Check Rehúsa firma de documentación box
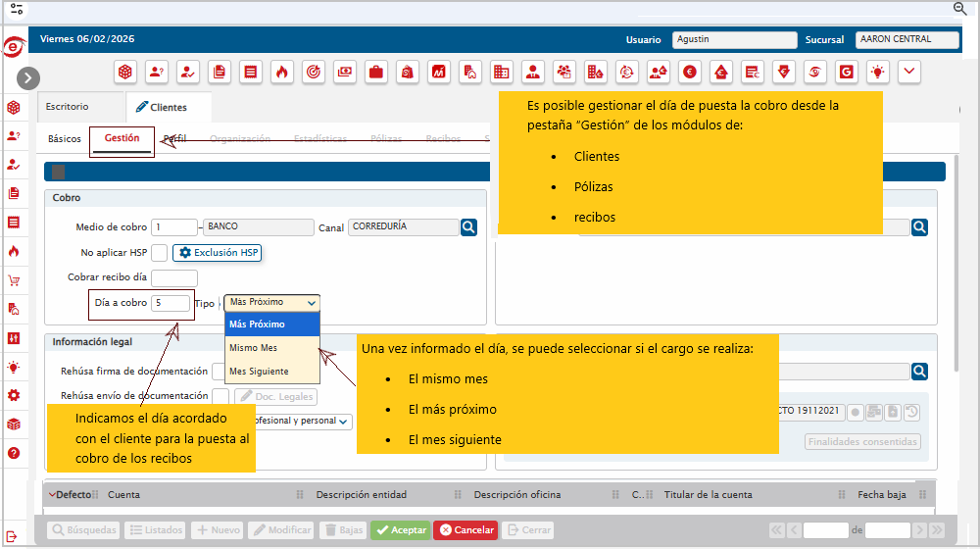980x549 pixels. pos(219,372)
